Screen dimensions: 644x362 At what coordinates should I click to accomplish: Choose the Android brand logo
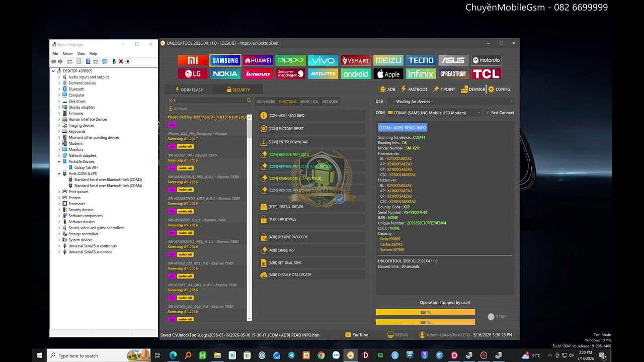point(356,74)
